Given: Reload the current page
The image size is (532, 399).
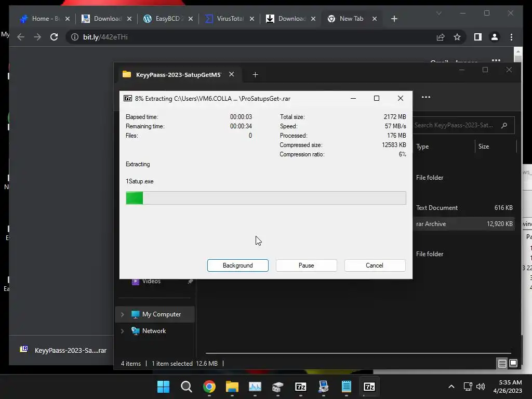Looking at the screenshot, I should pyautogui.click(x=54, y=37).
